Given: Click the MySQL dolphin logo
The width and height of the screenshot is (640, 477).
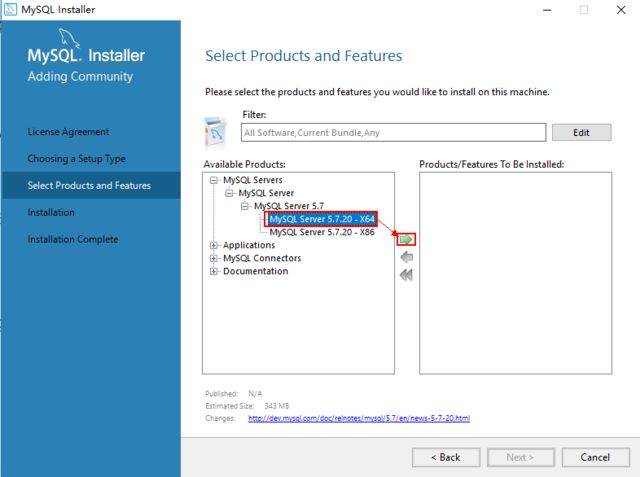Looking at the screenshot, I should click(69, 38).
